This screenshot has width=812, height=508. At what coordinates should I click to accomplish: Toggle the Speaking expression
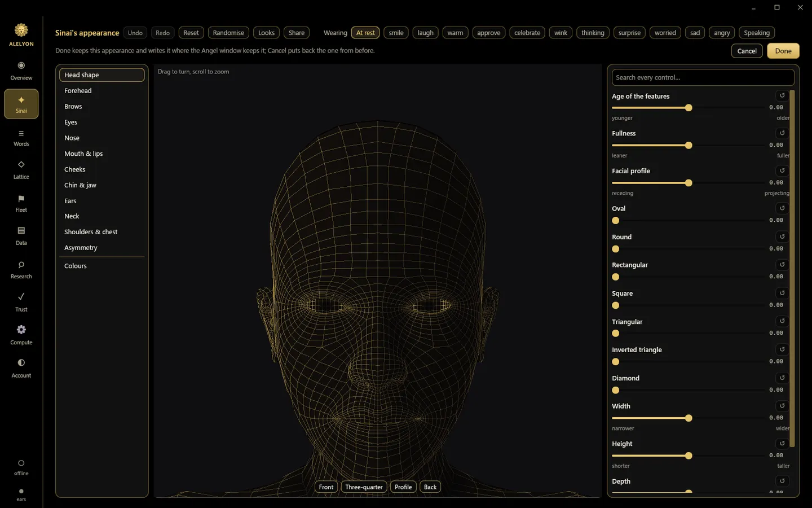(x=757, y=33)
